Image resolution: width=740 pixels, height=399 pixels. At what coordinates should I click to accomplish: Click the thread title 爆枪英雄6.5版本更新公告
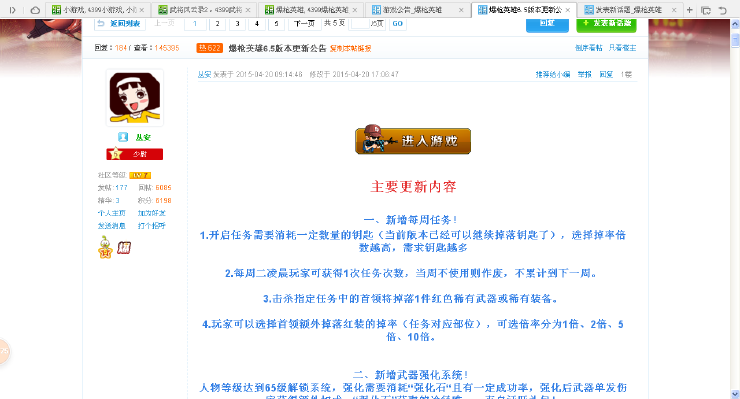coord(278,48)
